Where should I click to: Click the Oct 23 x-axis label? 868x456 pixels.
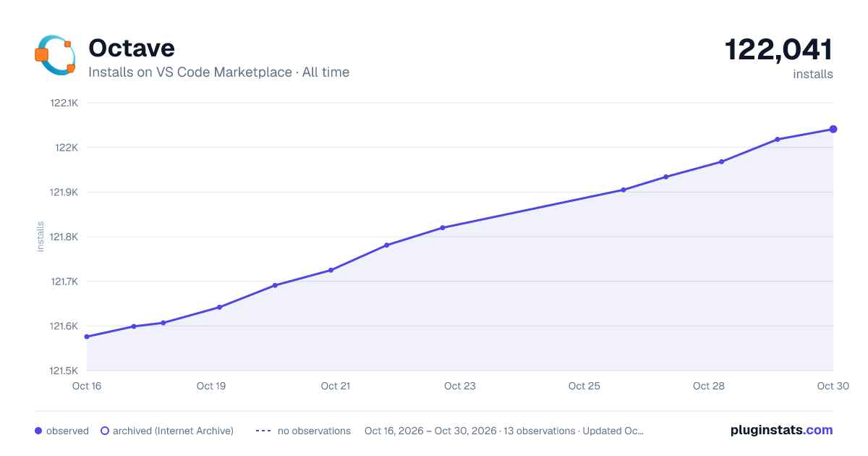point(460,386)
